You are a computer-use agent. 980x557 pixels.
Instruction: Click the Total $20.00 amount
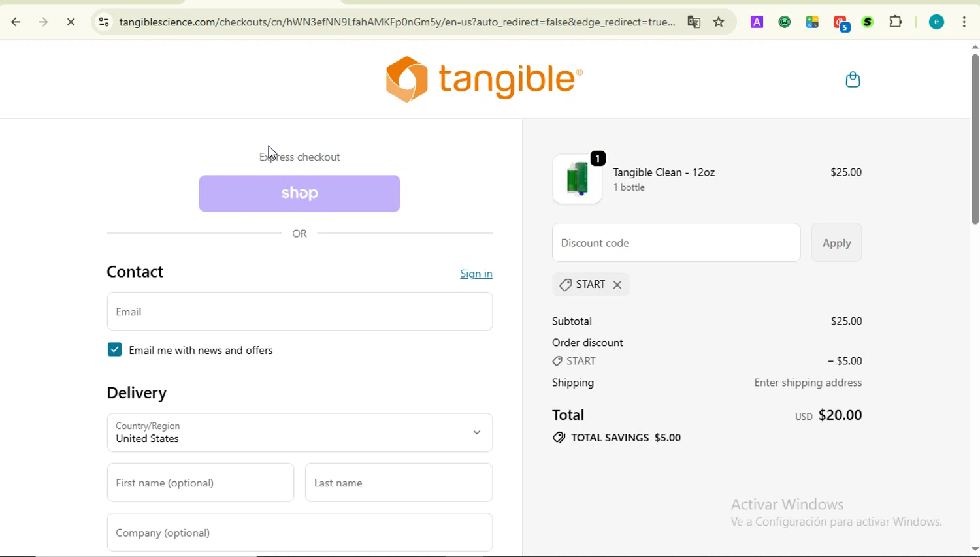pos(840,415)
